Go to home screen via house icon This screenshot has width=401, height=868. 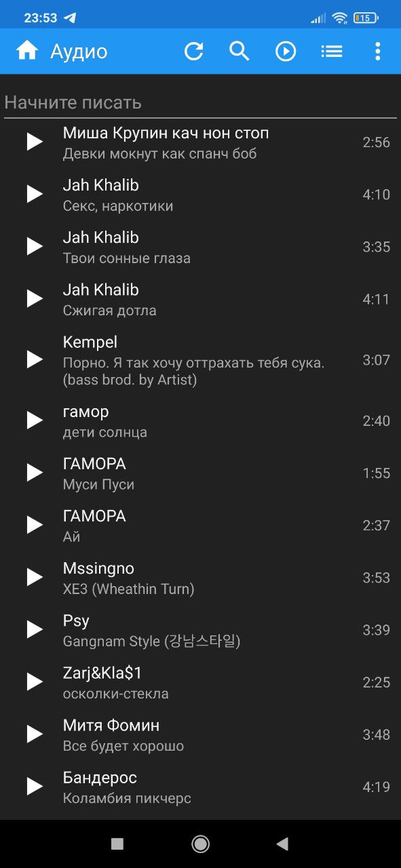pos(27,51)
